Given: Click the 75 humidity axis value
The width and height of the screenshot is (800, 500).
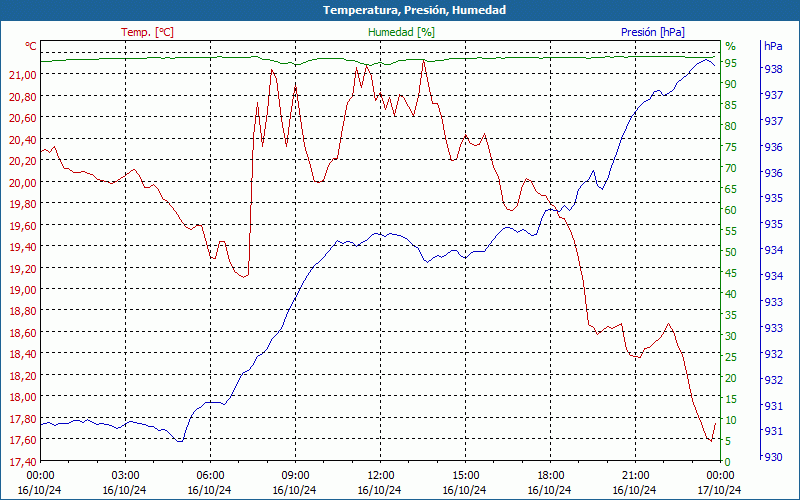Looking at the screenshot, I should coord(731,147).
